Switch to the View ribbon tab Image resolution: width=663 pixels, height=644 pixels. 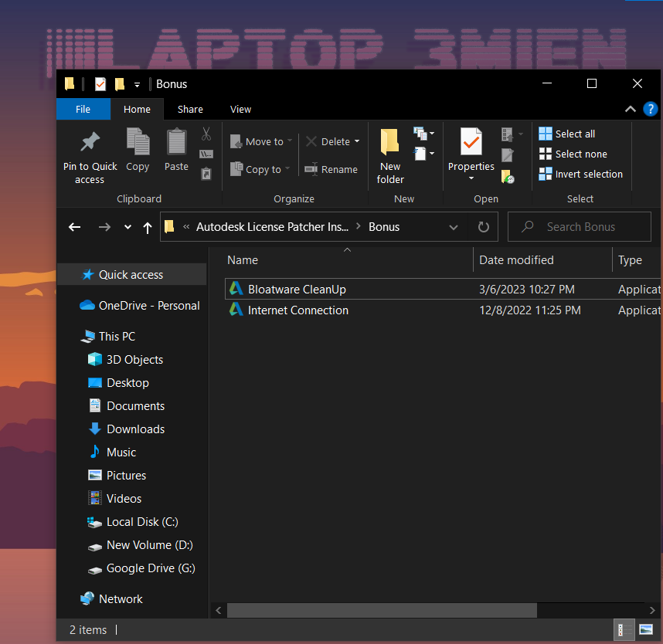(x=240, y=110)
